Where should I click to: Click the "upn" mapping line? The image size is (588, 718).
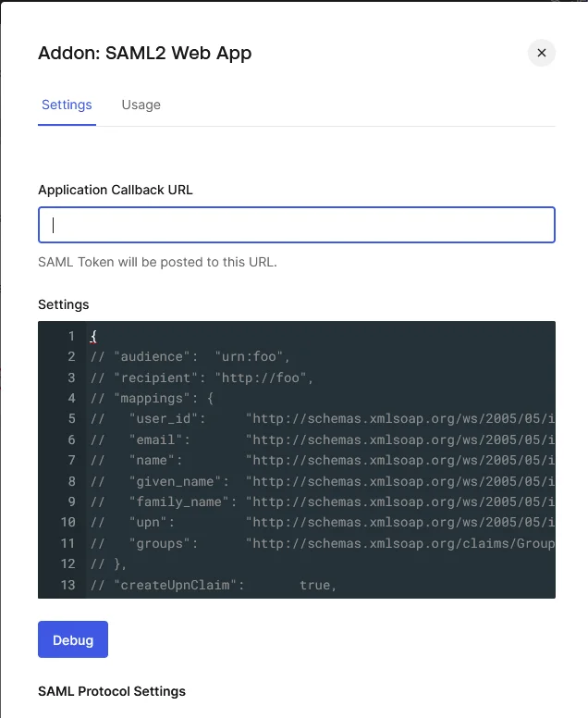323,523
